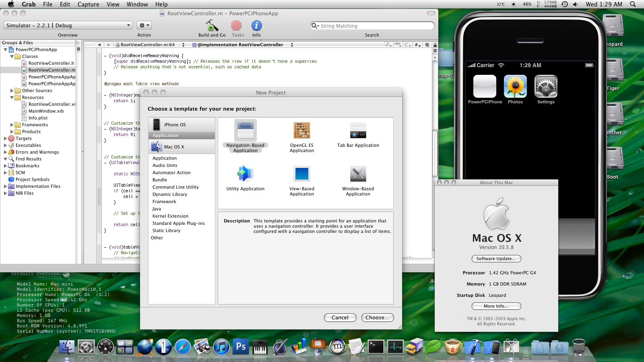Select View-Based Application template icon
Viewport: 644px width, 362px height.
302,174
